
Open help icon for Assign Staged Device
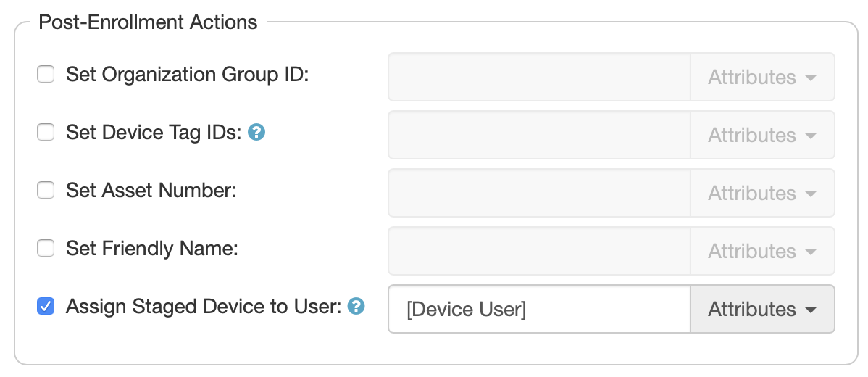coord(356,307)
